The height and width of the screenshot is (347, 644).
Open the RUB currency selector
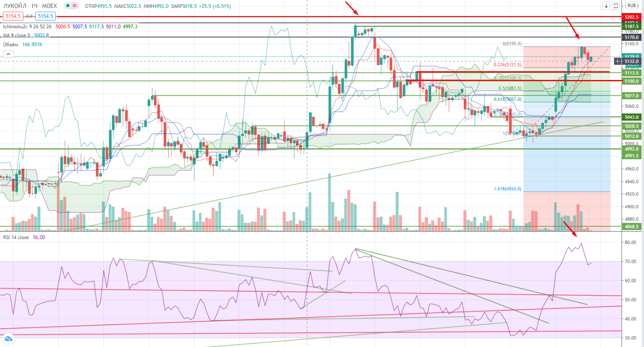point(632,6)
